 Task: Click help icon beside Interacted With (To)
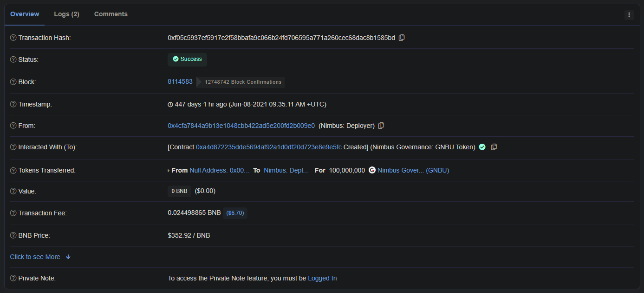click(13, 147)
